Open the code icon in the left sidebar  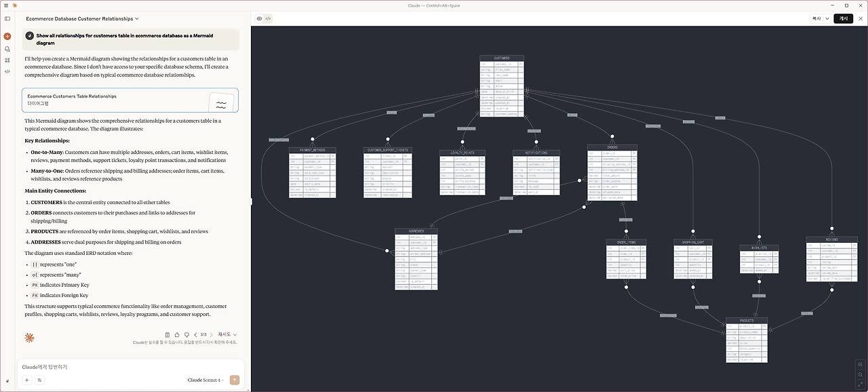[x=7, y=71]
